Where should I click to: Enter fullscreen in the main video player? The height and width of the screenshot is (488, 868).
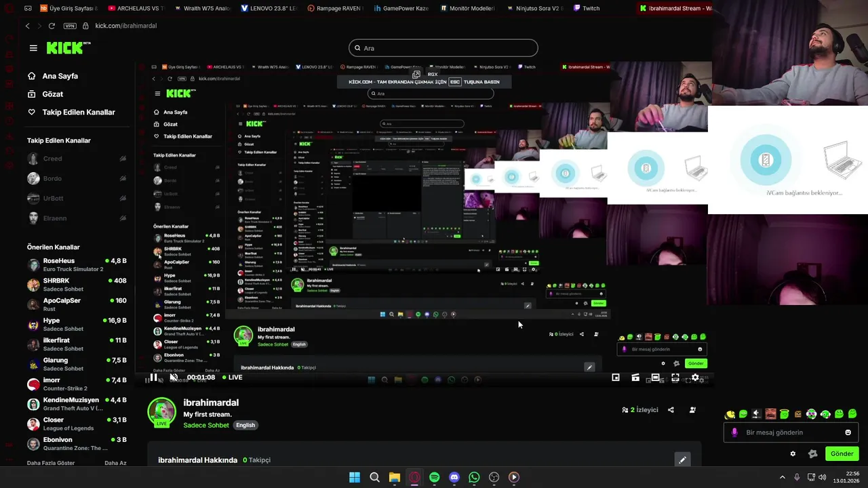point(675,378)
